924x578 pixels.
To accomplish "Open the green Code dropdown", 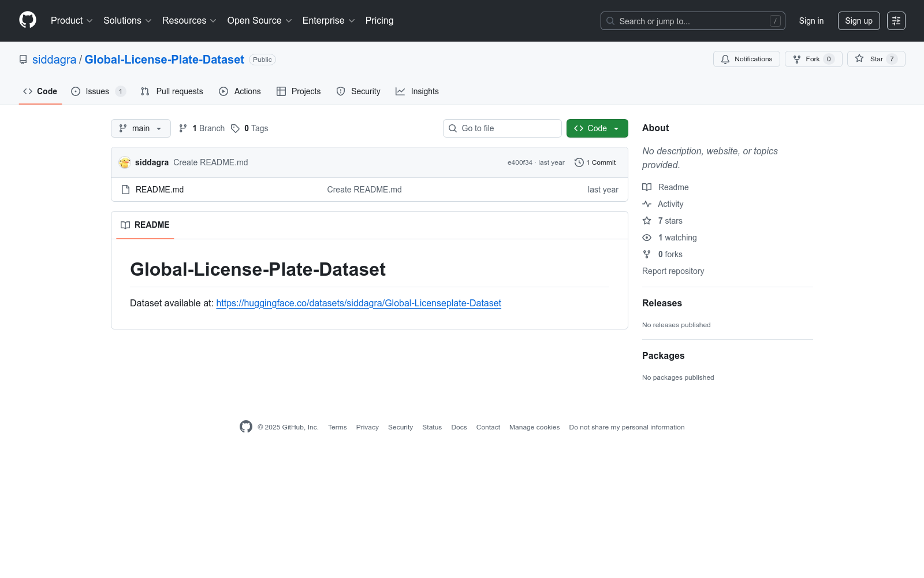I will pos(597,128).
